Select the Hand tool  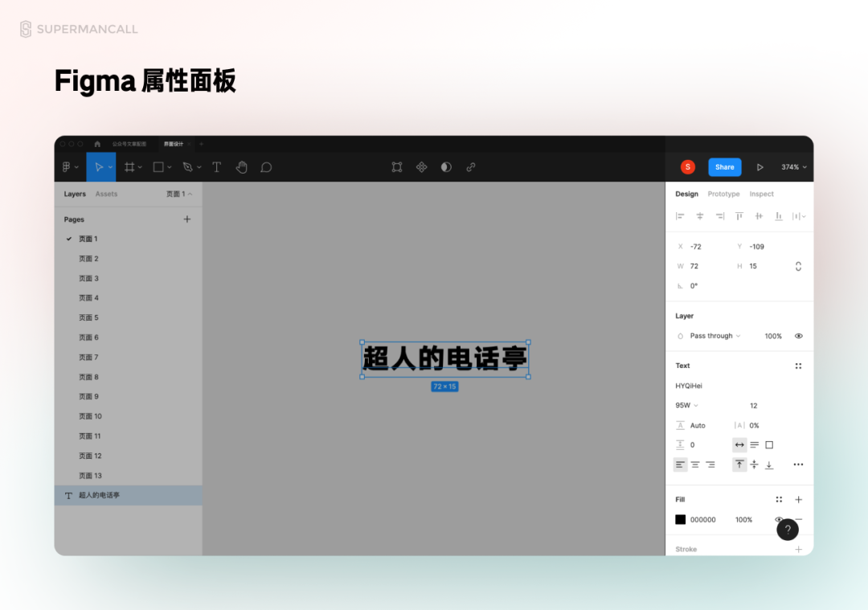pyautogui.click(x=242, y=166)
